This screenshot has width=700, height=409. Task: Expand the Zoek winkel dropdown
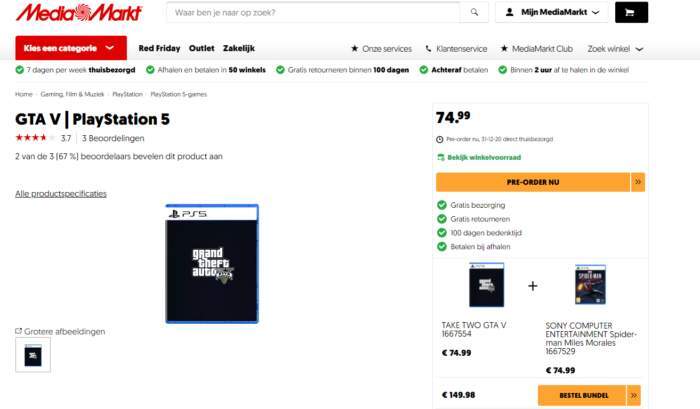[x=615, y=49]
